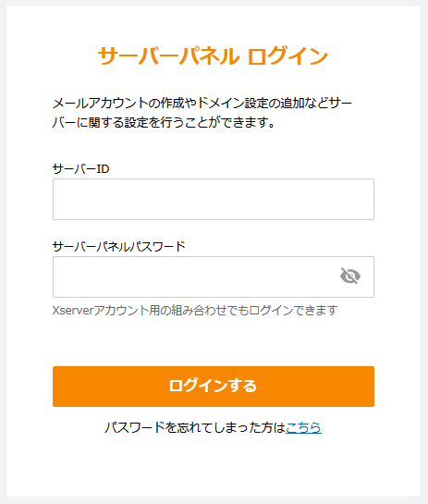428x504 pixels.
Task: Click the word ログイン in the orange title
Action: coord(287,55)
